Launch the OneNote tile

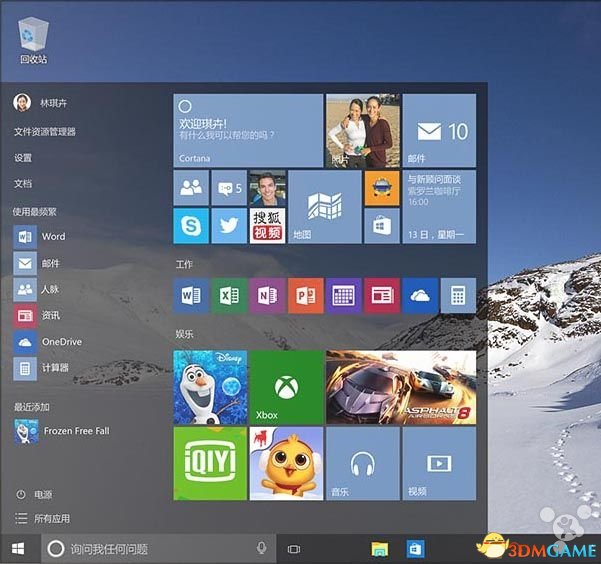click(268, 296)
